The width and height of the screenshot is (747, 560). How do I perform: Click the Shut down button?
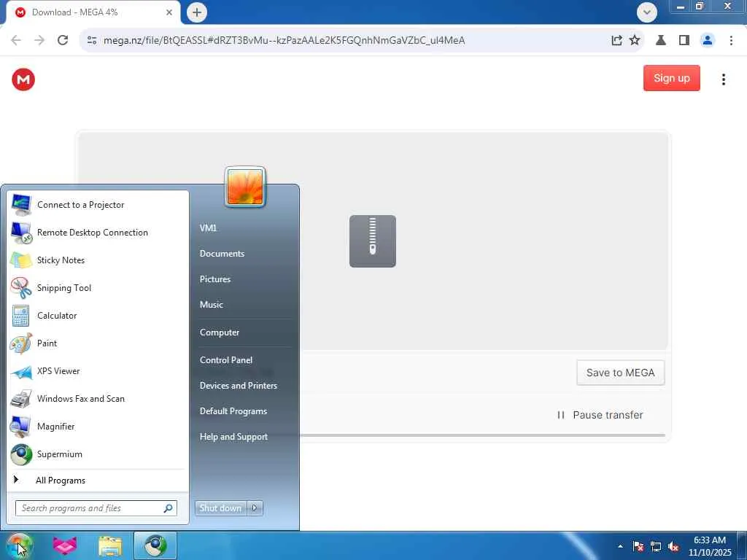click(x=220, y=508)
